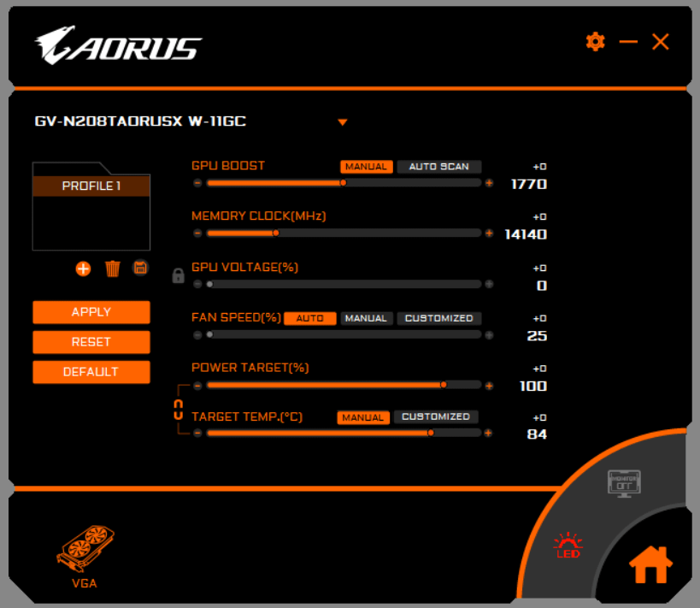Viewport: 700px width, 608px height.
Task: Increase Target Temp with plus icon
Action: pos(488,433)
